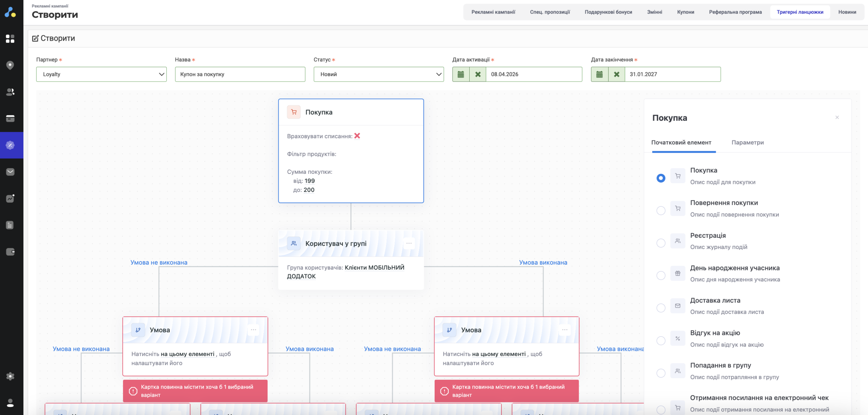Click the Реферальна програма navigation link
The image size is (868, 415).
tap(735, 12)
